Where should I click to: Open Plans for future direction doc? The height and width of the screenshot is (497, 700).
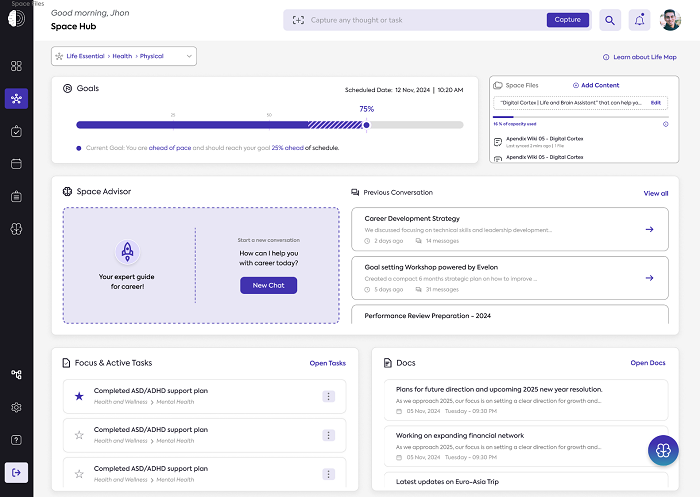[526, 400]
